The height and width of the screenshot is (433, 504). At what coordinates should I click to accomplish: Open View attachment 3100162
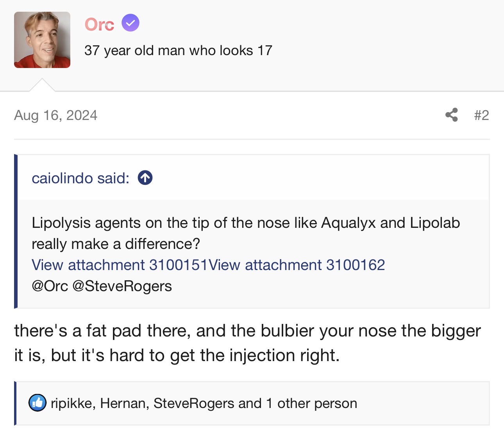click(297, 265)
